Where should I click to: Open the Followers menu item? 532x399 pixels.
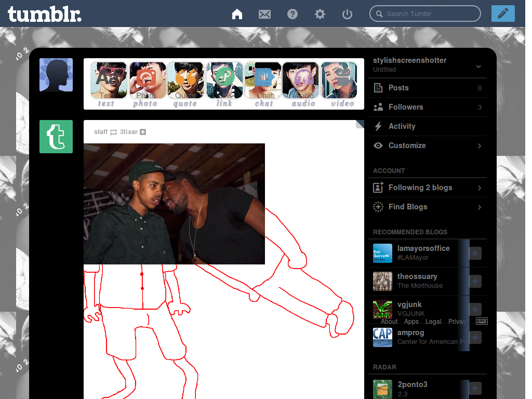click(427, 107)
